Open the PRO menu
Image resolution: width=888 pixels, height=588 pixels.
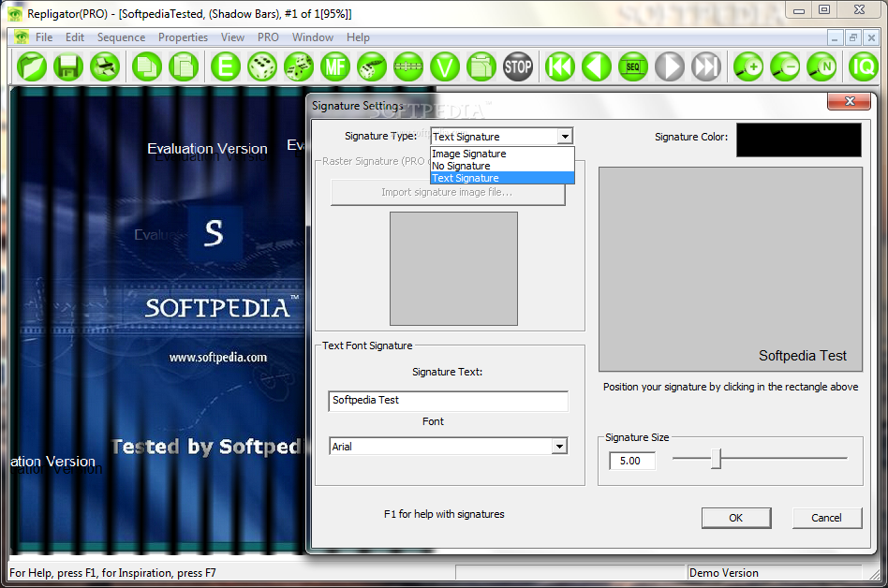268,37
